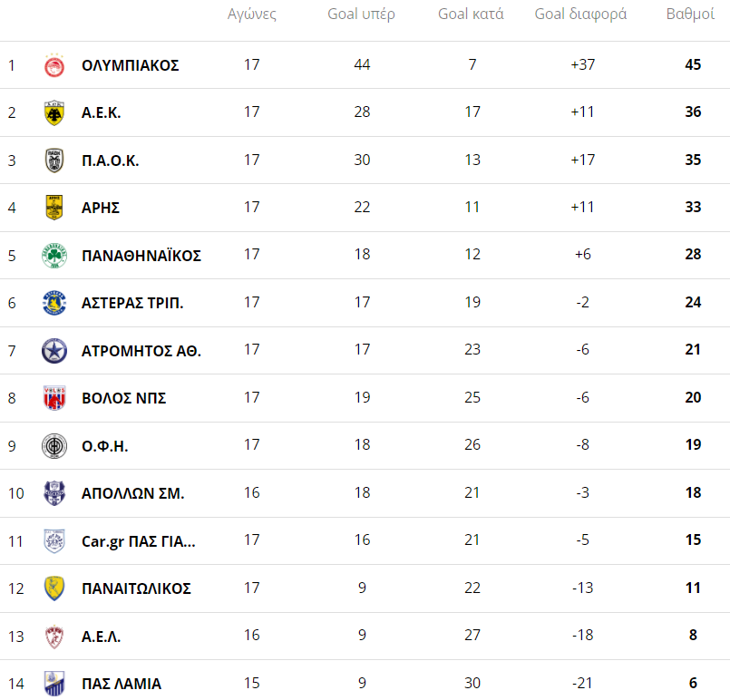730x700 pixels.
Task: Open the ΟΛΥΜΠΙΑΚΟΣ team link
Action: [130, 65]
